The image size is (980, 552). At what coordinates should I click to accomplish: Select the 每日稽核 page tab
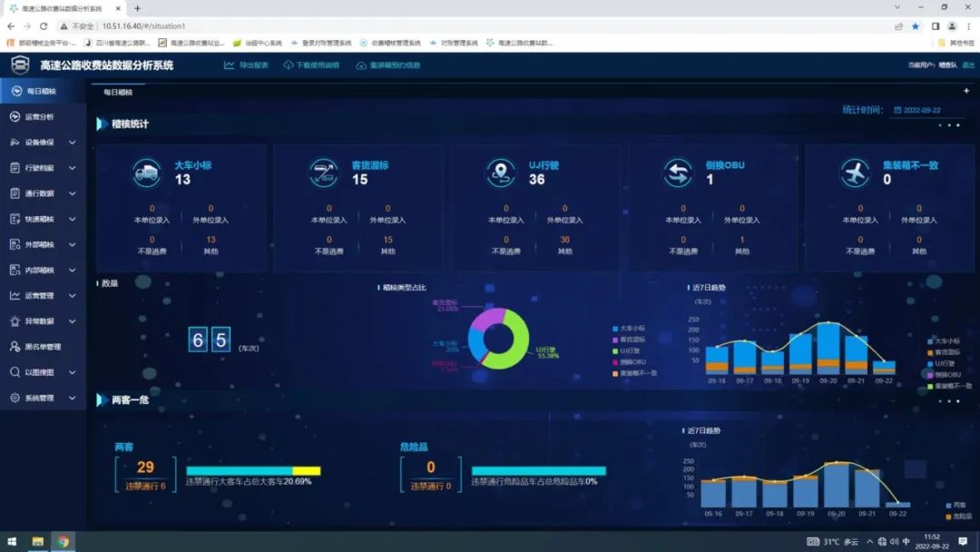pyautogui.click(x=118, y=92)
